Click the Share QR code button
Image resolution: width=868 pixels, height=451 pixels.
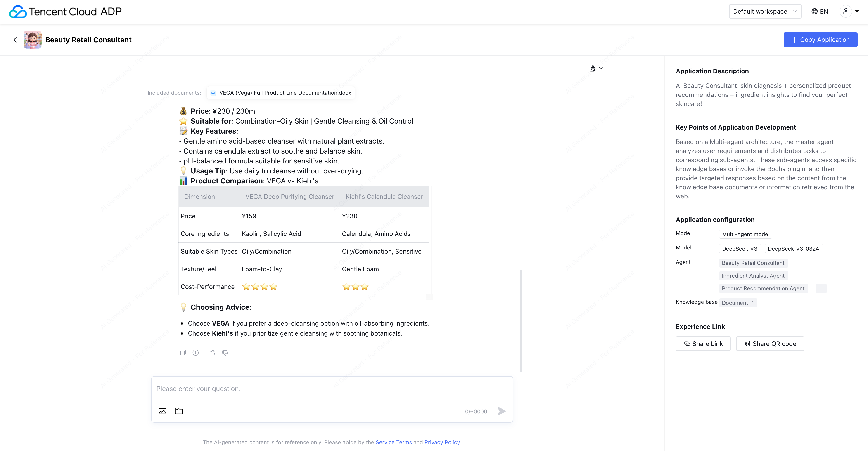point(770,344)
